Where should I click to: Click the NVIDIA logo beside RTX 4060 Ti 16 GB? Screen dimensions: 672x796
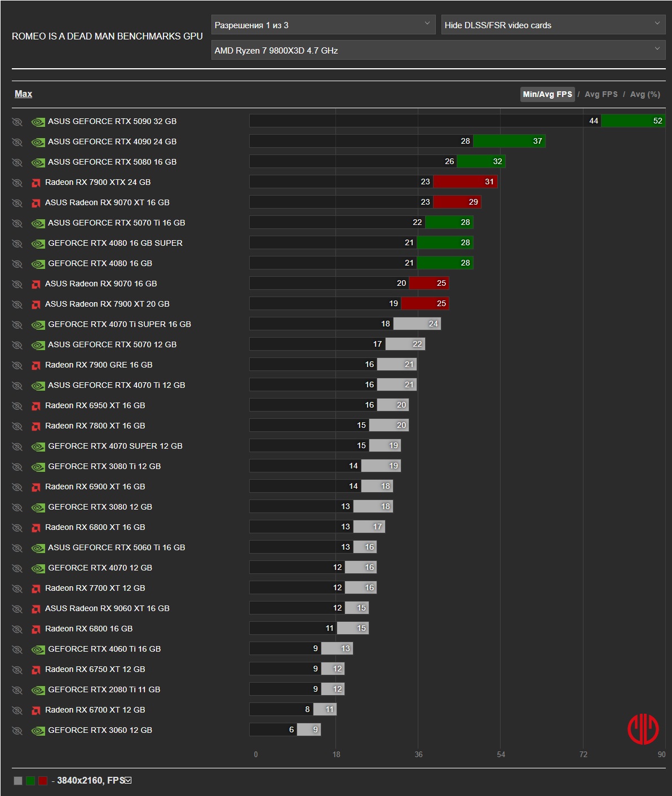[x=38, y=649]
